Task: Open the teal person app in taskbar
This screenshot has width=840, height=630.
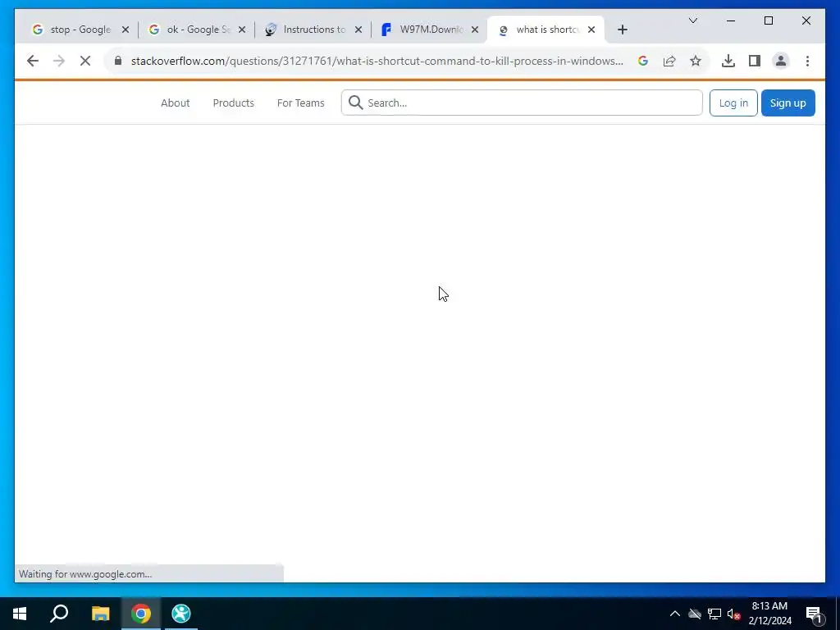Action: click(x=181, y=614)
